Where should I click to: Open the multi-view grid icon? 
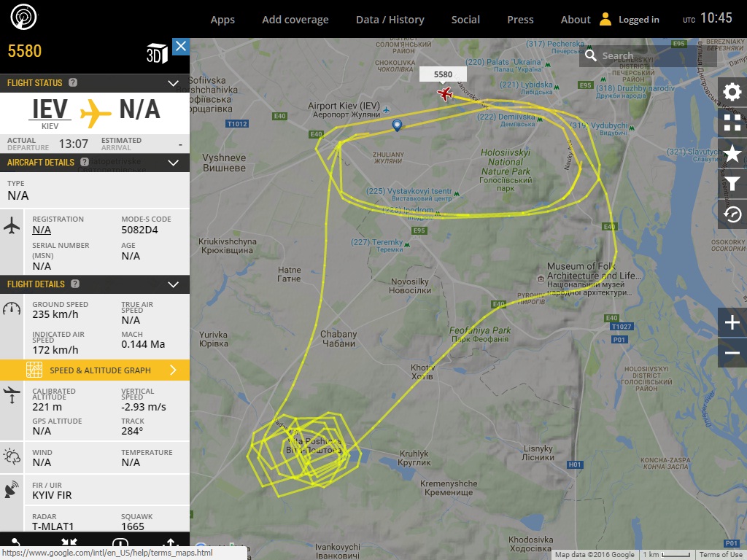[x=732, y=122]
